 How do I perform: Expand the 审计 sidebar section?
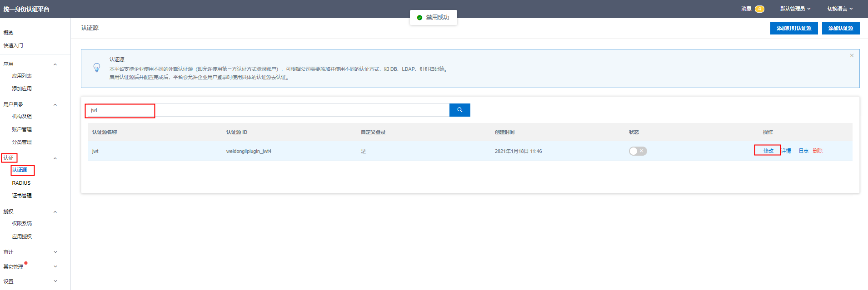coord(55,252)
